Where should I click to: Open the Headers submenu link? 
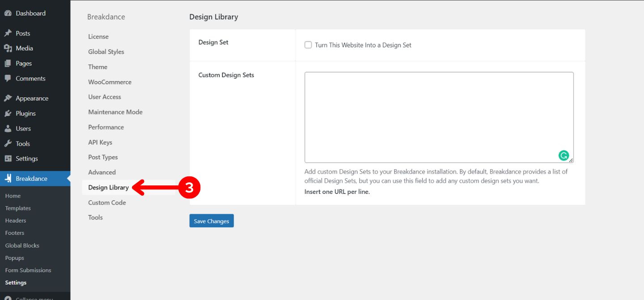tap(16, 220)
